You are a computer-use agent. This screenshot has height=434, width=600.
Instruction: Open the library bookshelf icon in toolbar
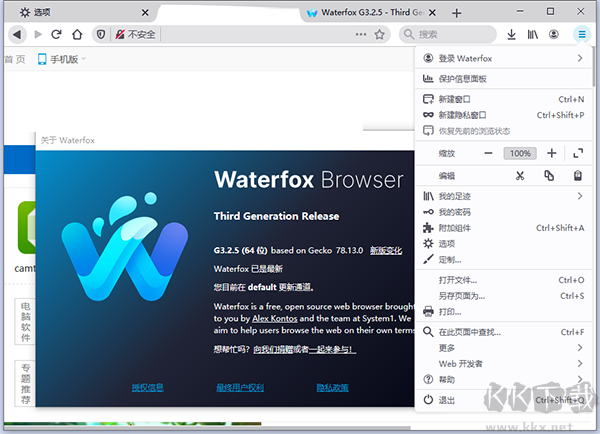point(533,34)
